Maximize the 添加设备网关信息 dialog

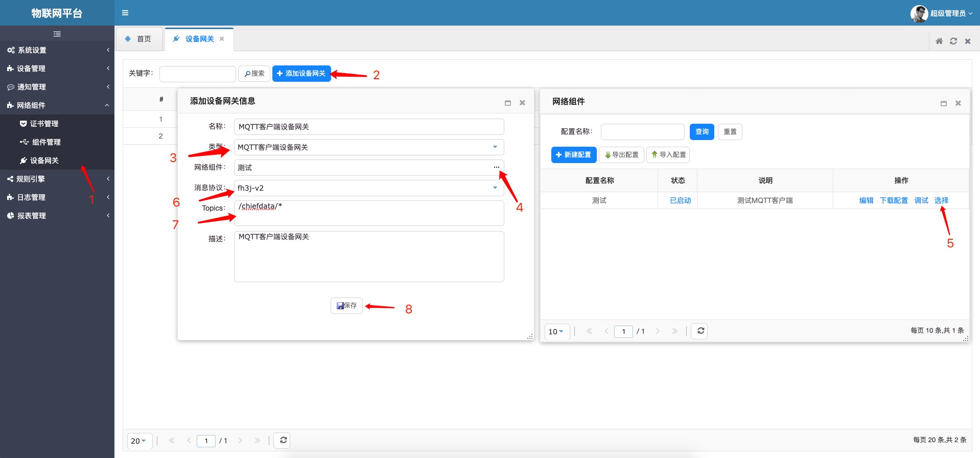pos(508,103)
